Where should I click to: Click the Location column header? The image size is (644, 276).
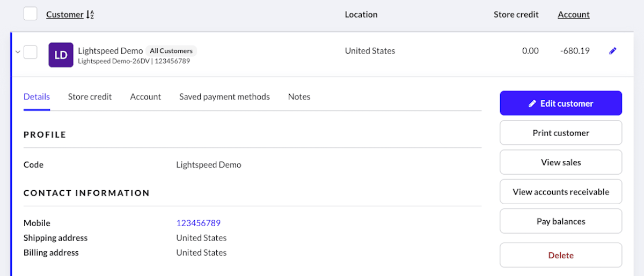[361, 14]
